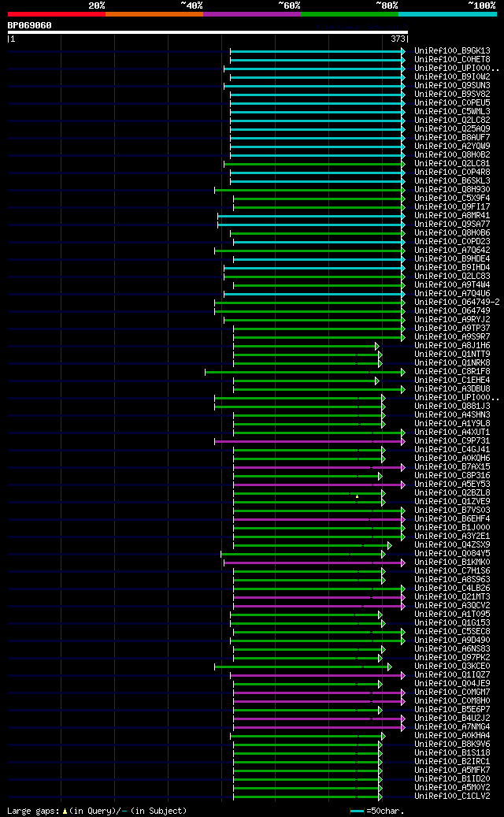Click the cyan alignment bar for C0P4R8
The height and width of the screenshot is (817, 504).
click(x=317, y=173)
